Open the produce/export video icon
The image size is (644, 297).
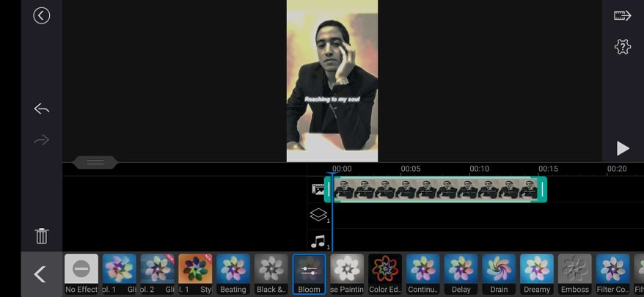pyautogui.click(x=623, y=16)
